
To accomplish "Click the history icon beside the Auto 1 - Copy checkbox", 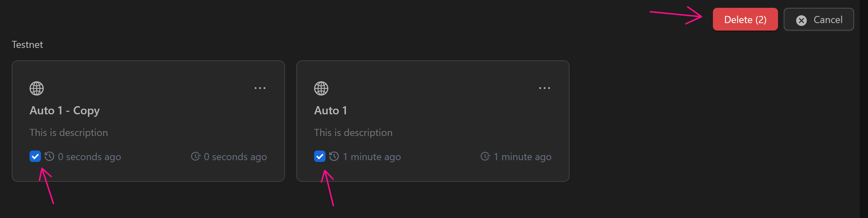I will point(49,156).
